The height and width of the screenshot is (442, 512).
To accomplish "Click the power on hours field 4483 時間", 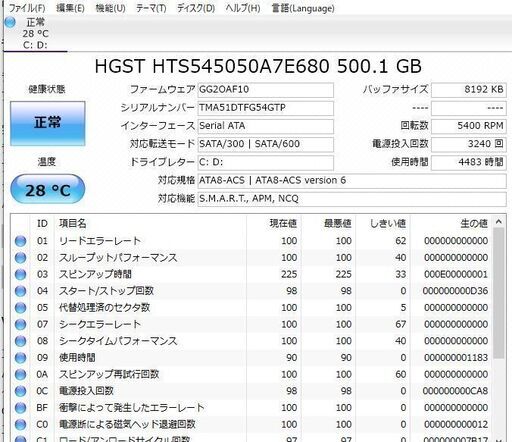I will coord(469,162).
